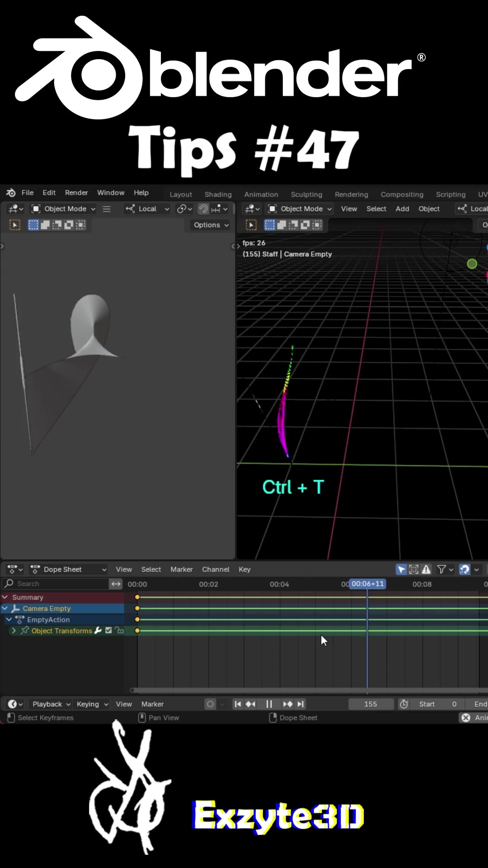Switch to the Scripting workspace tab
The image size is (488, 868).
450,194
